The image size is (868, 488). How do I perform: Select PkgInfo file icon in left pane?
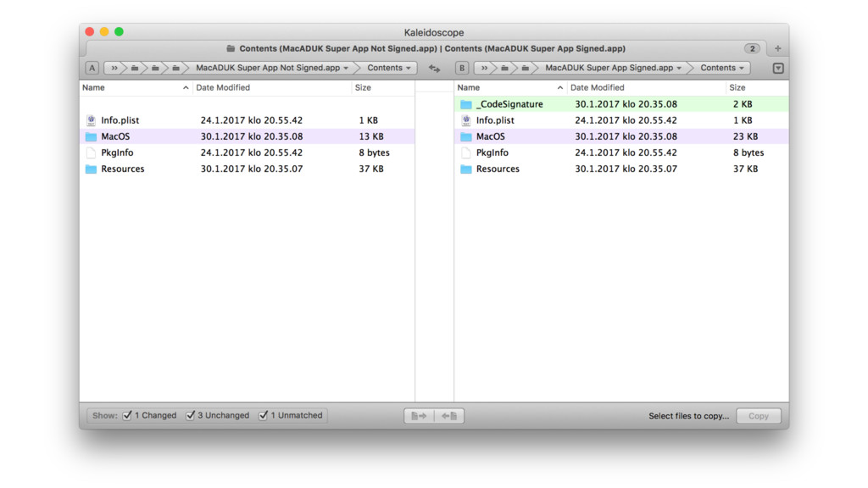point(92,152)
